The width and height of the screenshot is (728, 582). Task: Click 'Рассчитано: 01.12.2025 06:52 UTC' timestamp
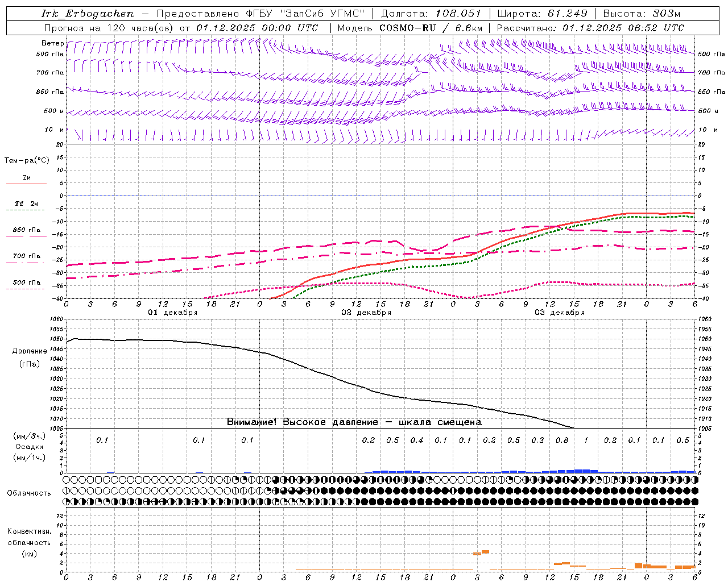pyautogui.click(x=590, y=28)
